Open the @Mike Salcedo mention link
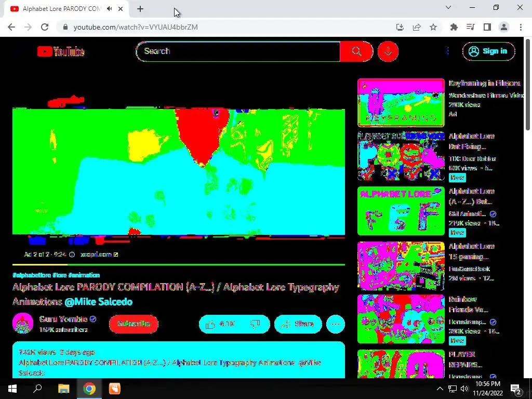Screen dimensions: 532x399 (x=98, y=302)
